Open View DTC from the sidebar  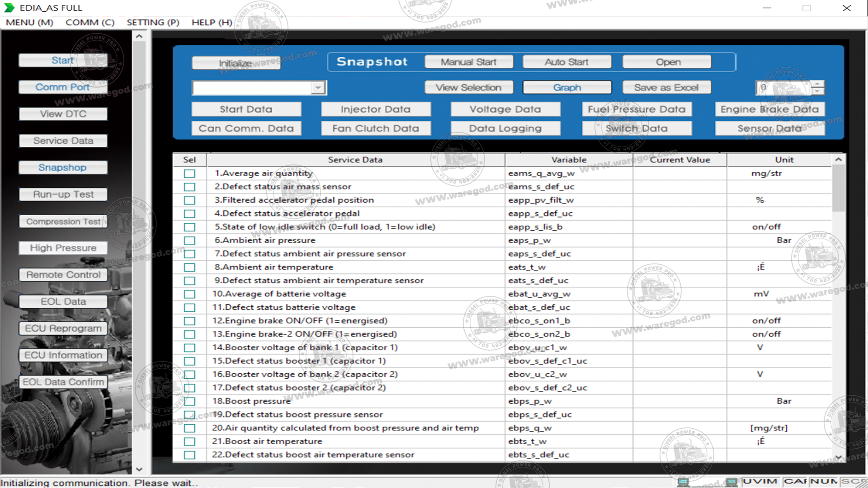(x=63, y=114)
